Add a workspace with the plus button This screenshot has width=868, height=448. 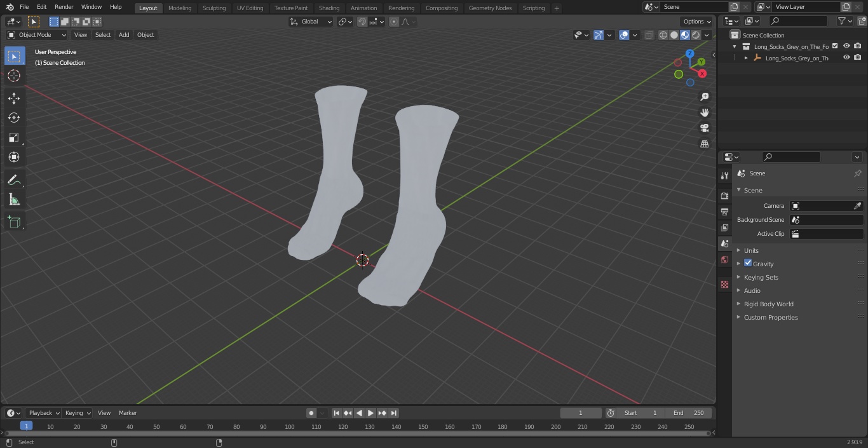557,8
